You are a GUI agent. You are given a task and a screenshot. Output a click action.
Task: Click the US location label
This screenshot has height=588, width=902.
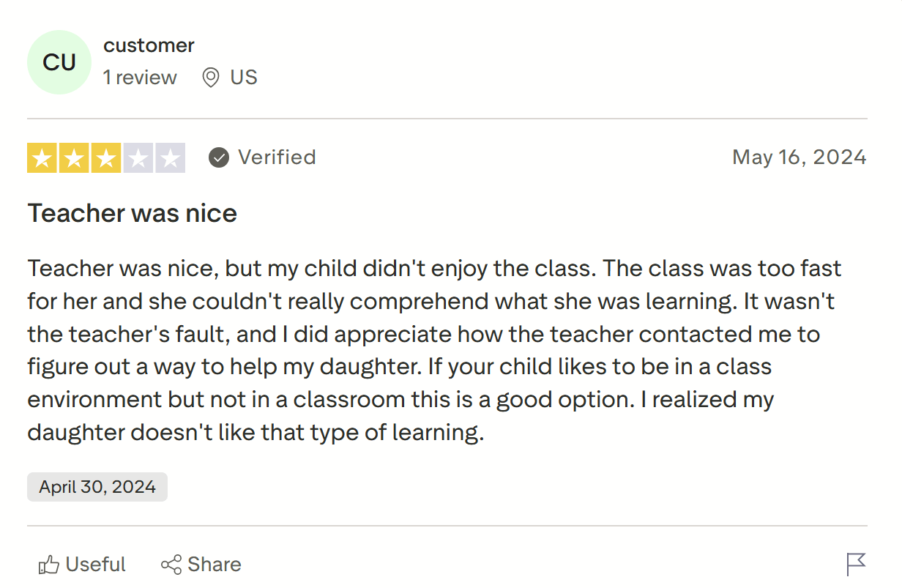[245, 77]
